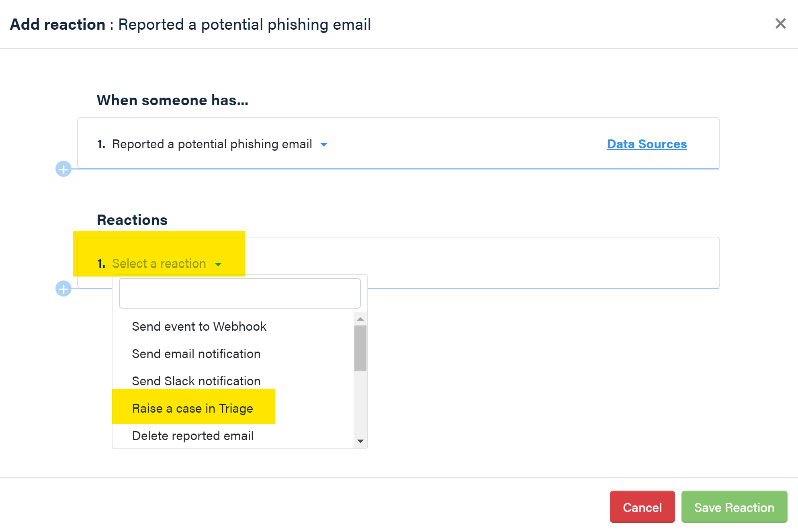
Task: Close the Add reaction dialog
Action: (780, 24)
